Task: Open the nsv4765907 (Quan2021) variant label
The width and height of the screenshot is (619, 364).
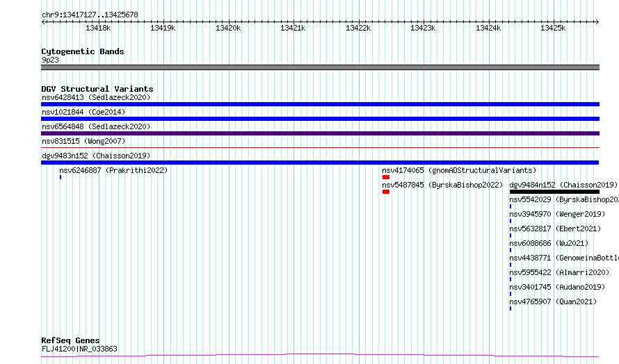Action: pyautogui.click(x=553, y=301)
